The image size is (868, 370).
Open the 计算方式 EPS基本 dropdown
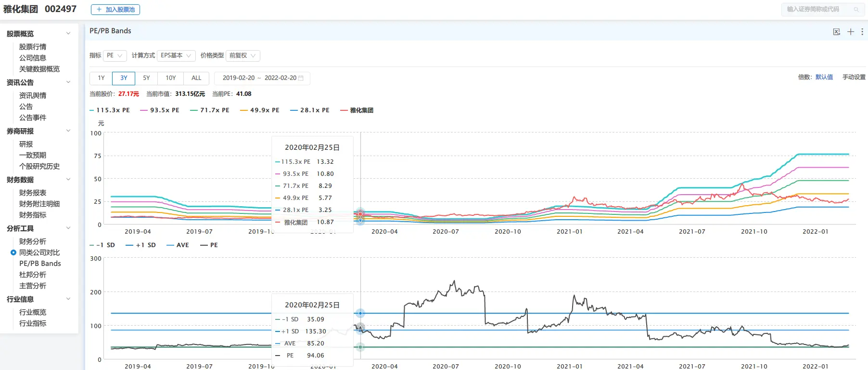[x=176, y=55]
